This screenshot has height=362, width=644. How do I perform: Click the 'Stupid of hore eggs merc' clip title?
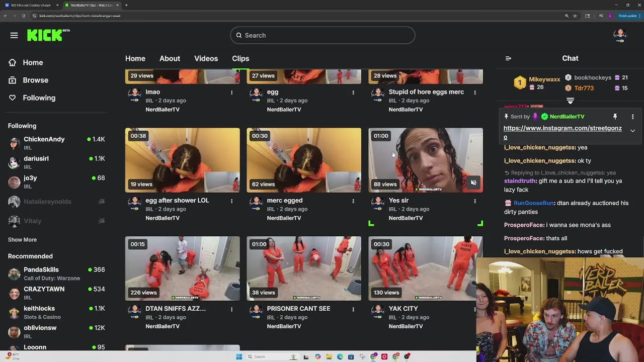[x=426, y=92]
